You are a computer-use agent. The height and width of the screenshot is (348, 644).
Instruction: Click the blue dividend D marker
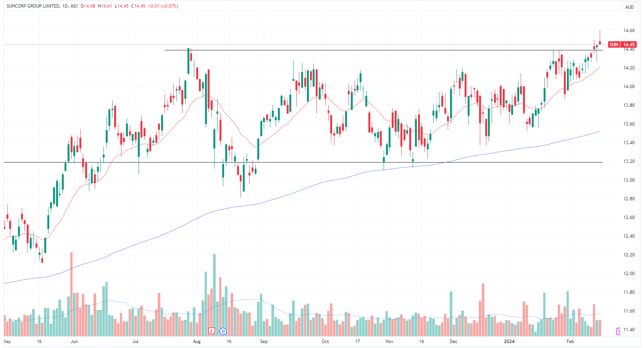click(x=223, y=331)
